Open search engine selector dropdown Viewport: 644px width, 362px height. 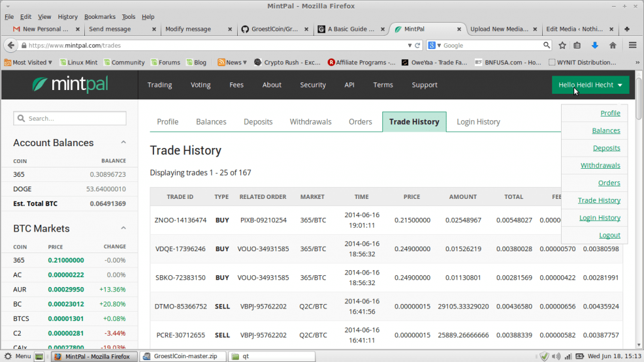(x=434, y=45)
